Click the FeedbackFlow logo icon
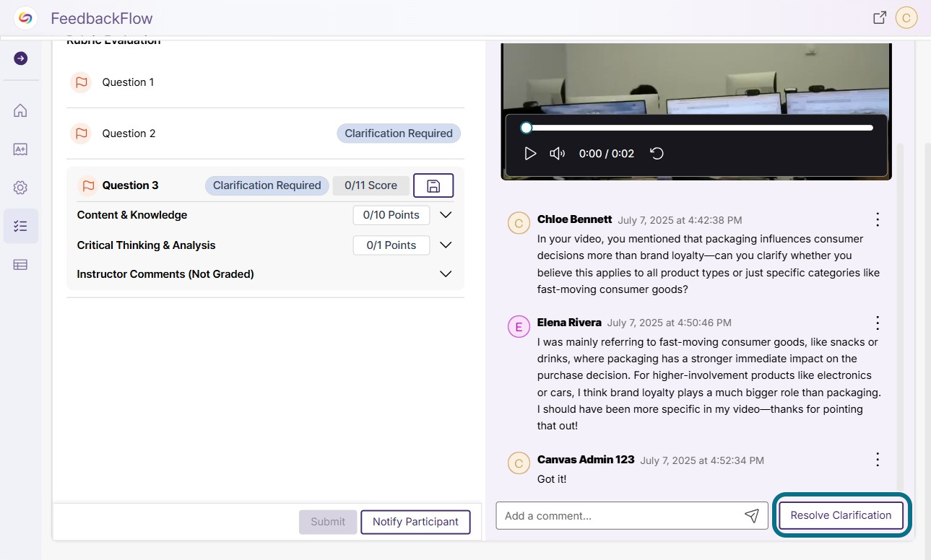Screen dimensions: 931x560 25,18
